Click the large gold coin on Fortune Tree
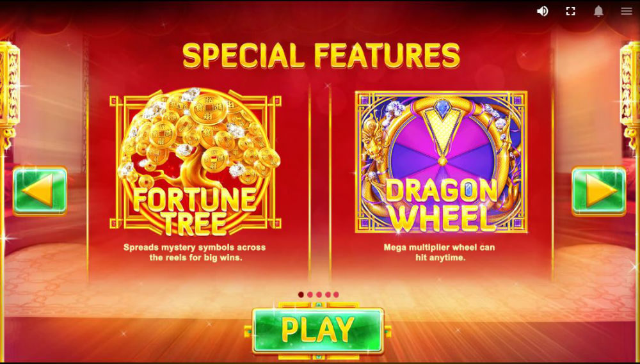640x364 pixels. coord(208,109)
